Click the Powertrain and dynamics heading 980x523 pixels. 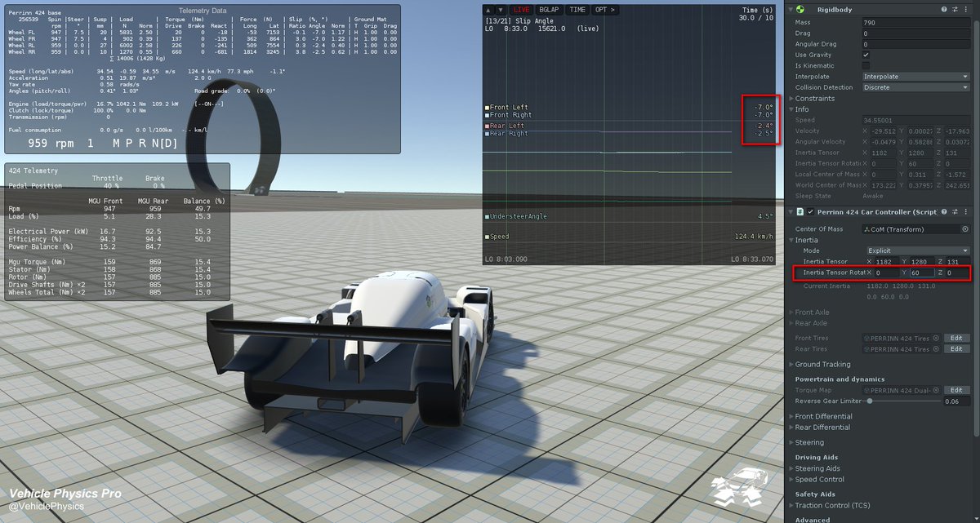coord(840,379)
